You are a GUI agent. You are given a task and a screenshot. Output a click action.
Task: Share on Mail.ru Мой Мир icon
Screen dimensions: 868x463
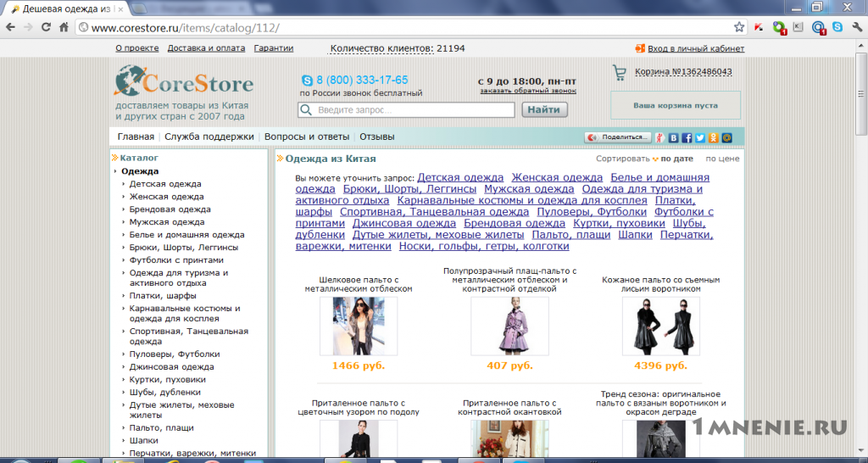(726, 138)
